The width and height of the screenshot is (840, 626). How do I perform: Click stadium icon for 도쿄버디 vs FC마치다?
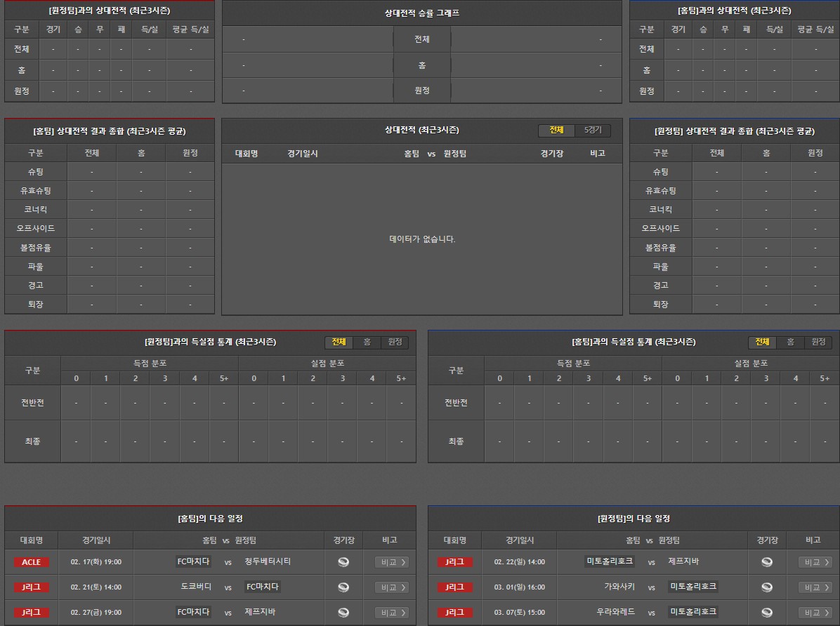343,587
